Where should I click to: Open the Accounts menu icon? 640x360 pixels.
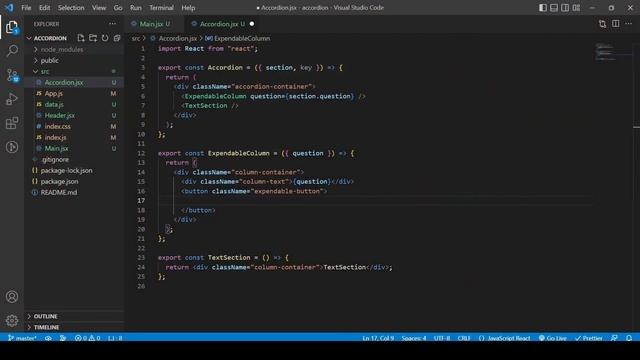point(12,297)
